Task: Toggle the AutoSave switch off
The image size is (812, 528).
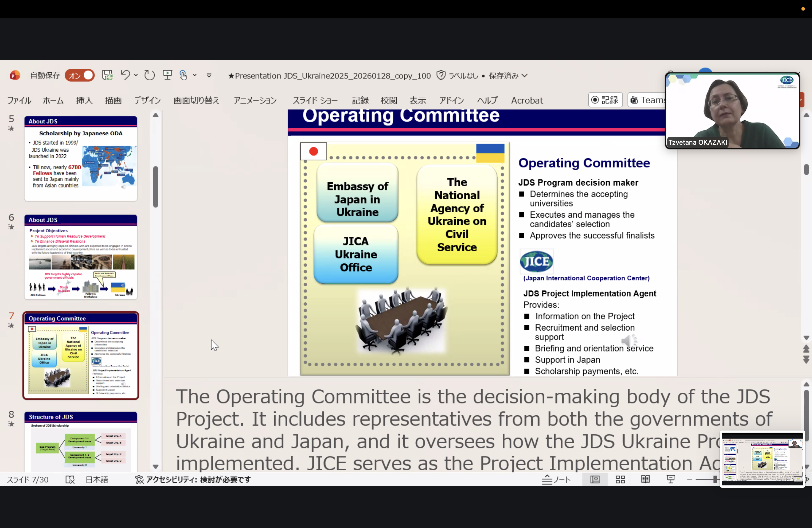Action: 80,75
